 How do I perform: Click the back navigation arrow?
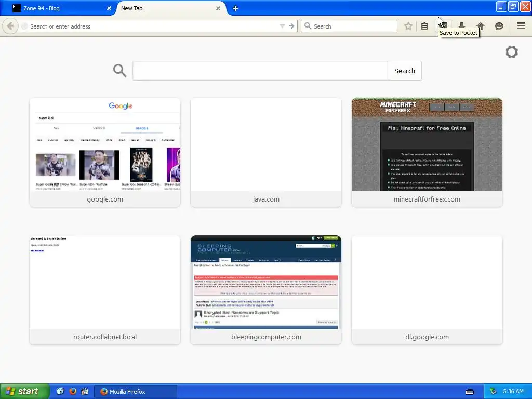pos(10,26)
